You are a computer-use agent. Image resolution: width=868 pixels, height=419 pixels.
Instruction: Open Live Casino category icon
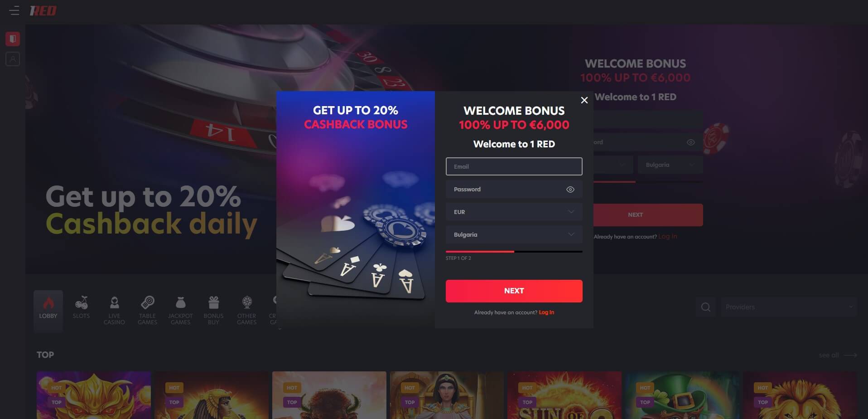(114, 302)
